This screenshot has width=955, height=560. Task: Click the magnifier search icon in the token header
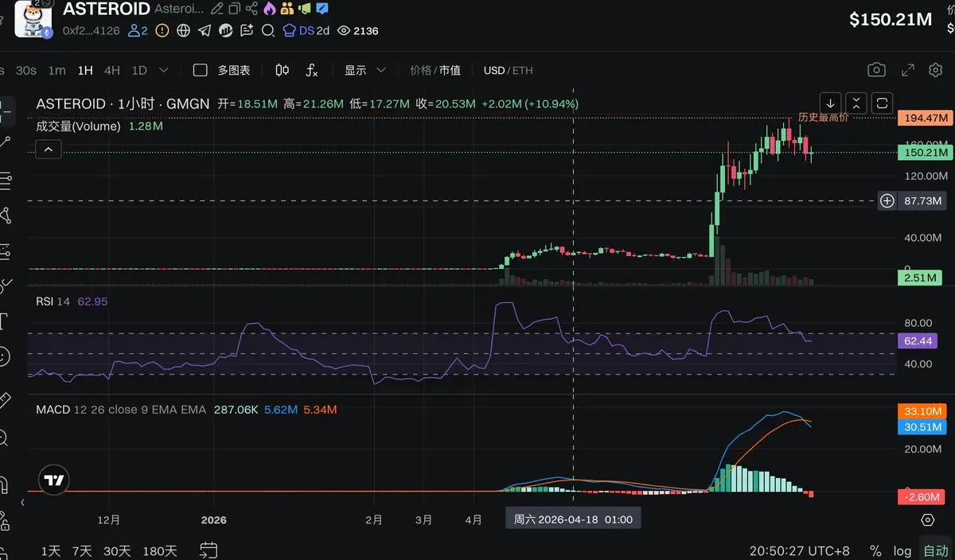pos(268,30)
